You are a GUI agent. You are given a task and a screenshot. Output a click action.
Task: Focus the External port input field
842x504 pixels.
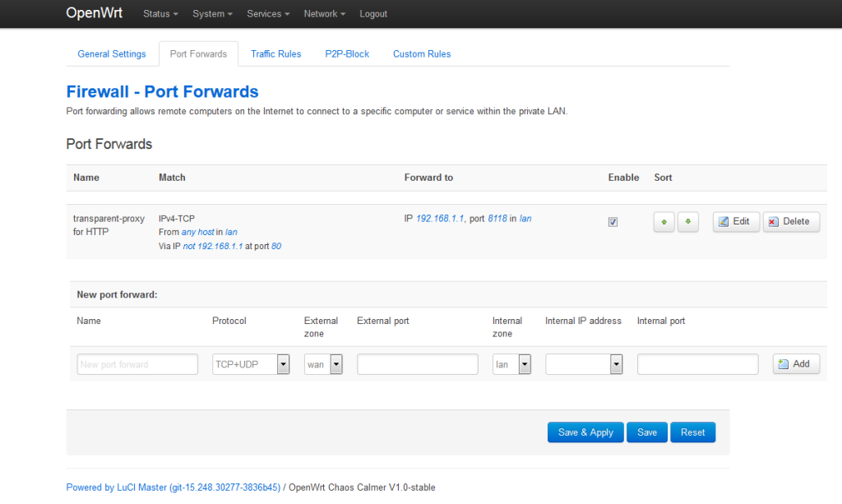417,364
